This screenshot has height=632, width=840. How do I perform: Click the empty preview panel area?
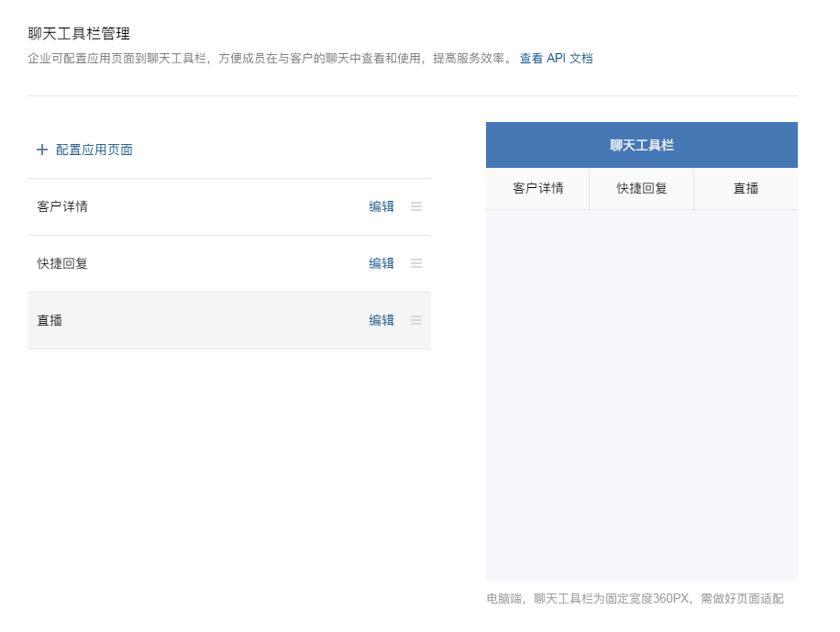click(641, 394)
